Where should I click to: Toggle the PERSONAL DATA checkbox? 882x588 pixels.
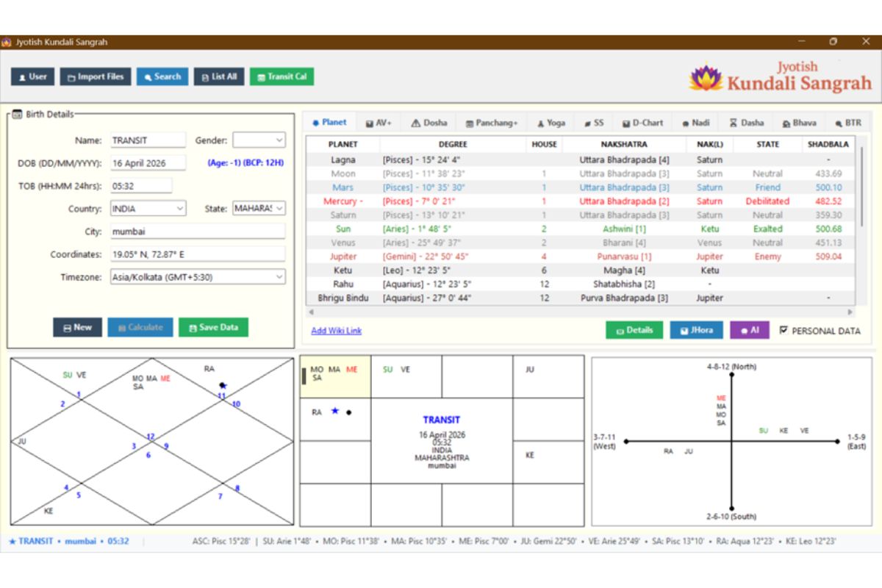pyautogui.click(x=784, y=330)
